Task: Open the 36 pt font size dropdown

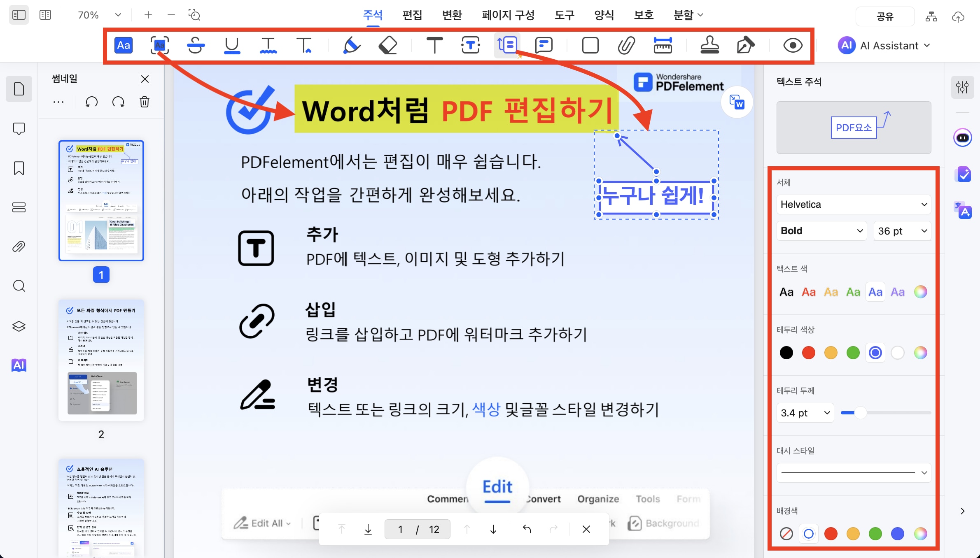Action: coord(902,231)
